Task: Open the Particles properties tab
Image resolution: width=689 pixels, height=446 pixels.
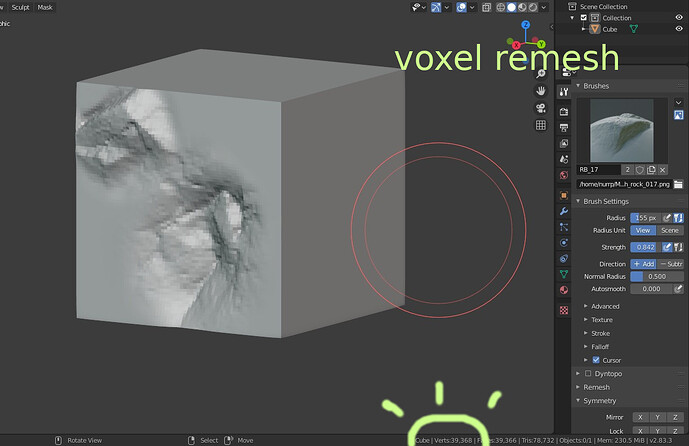Action: 564,227
